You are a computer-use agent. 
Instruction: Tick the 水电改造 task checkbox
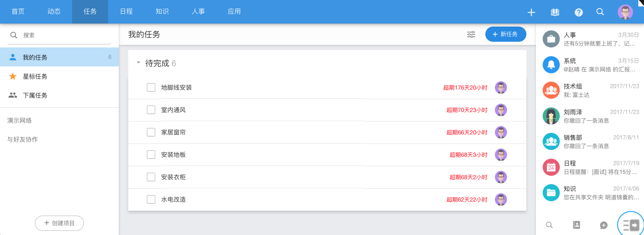(151, 199)
